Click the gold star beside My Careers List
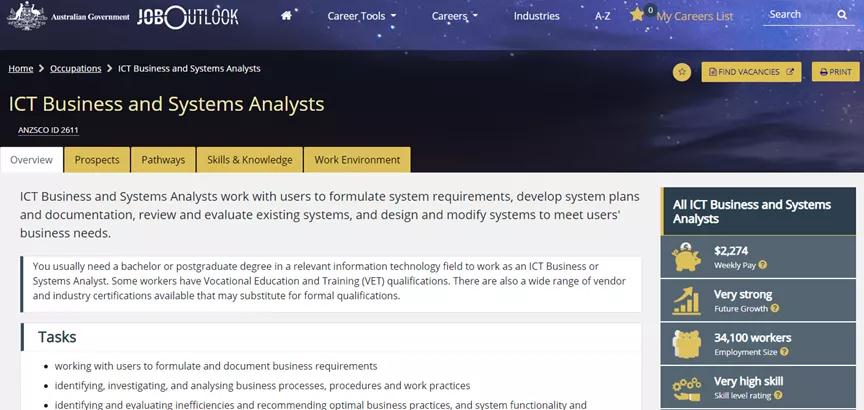The height and width of the screenshot is (410, 864). [637, 15]
